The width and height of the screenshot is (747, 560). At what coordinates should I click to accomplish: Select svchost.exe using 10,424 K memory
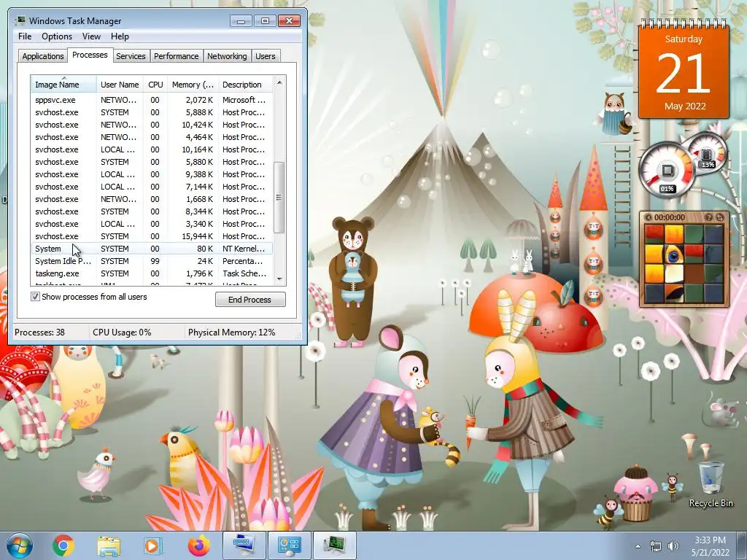click(152, 125)
